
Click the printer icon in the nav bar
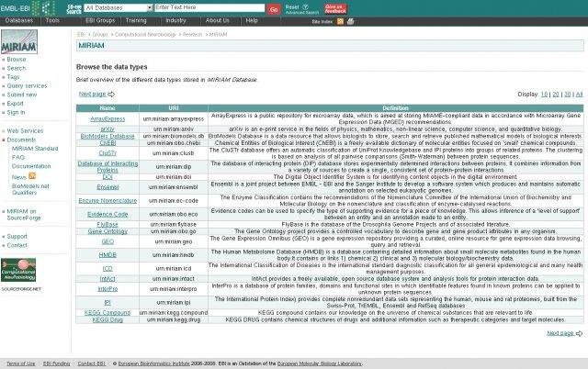pos(351,21)
